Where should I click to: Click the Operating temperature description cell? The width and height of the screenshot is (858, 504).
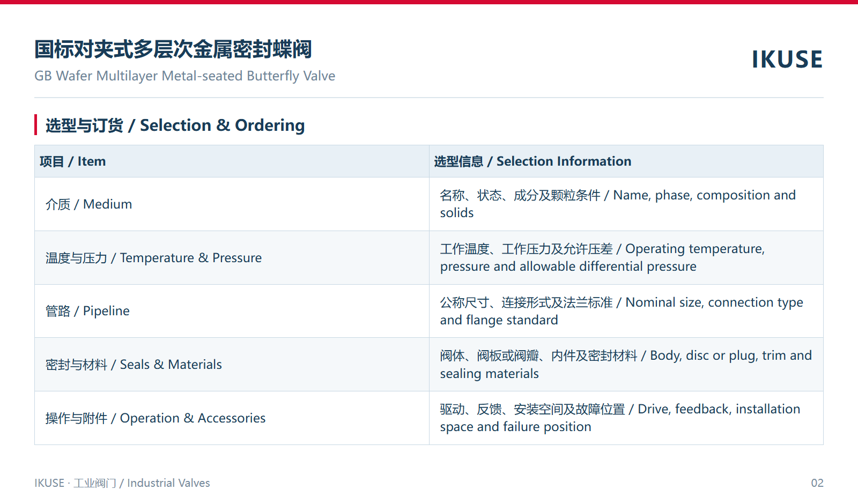626,258
